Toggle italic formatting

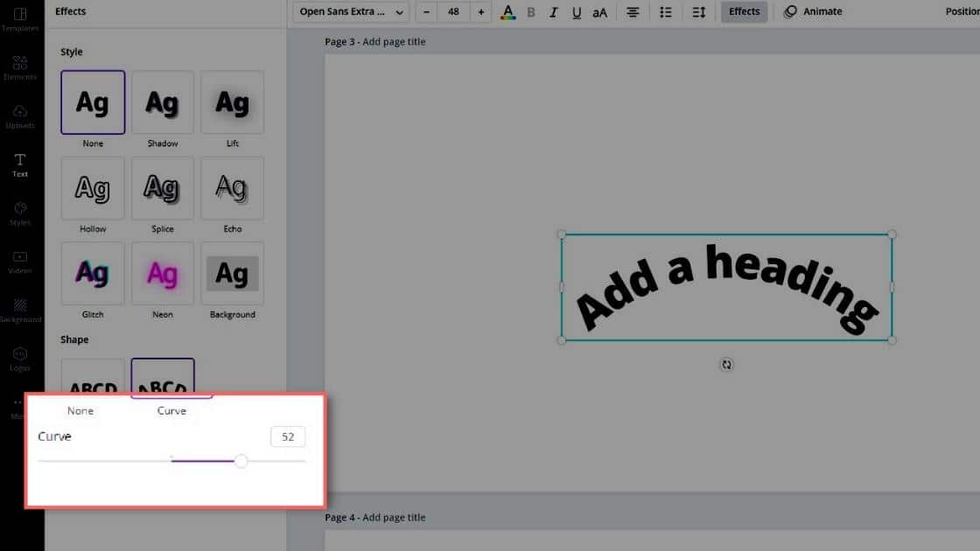click(x=553, y=12)
